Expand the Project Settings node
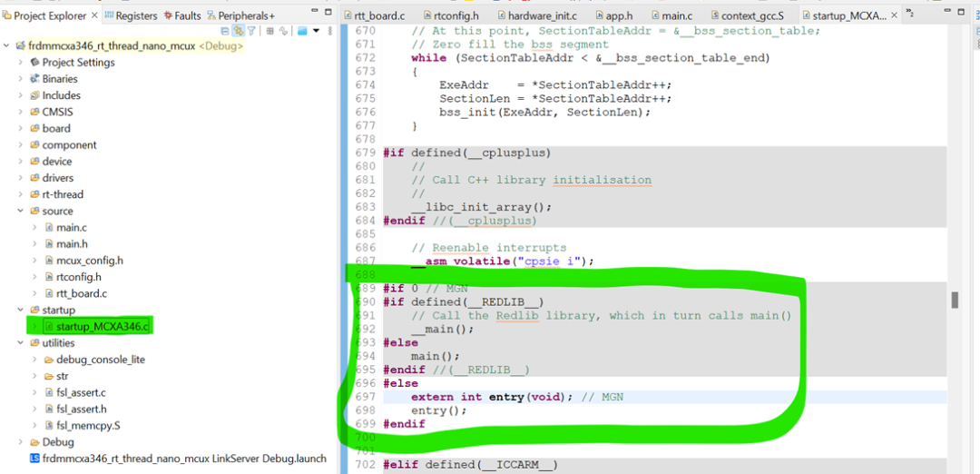 21,63
